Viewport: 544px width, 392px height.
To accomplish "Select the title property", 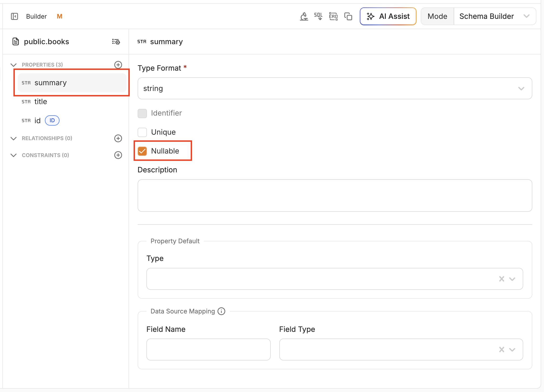I will [41, 102].
